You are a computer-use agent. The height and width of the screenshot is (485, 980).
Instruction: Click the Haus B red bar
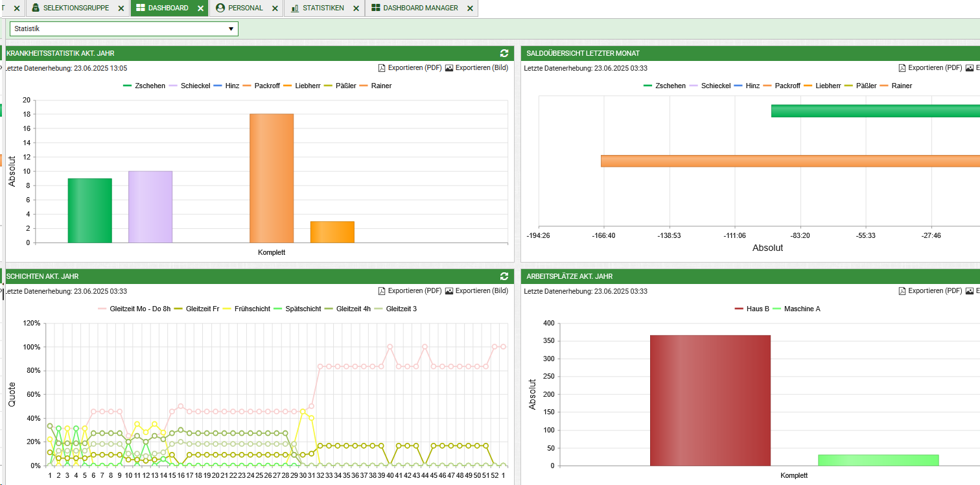click(x=710, y=400)
